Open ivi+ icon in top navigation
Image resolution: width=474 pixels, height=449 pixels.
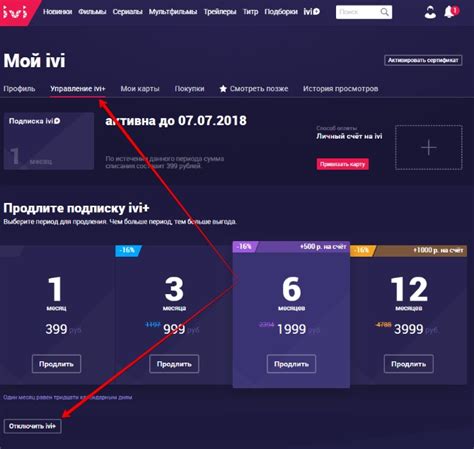(312, 12)
